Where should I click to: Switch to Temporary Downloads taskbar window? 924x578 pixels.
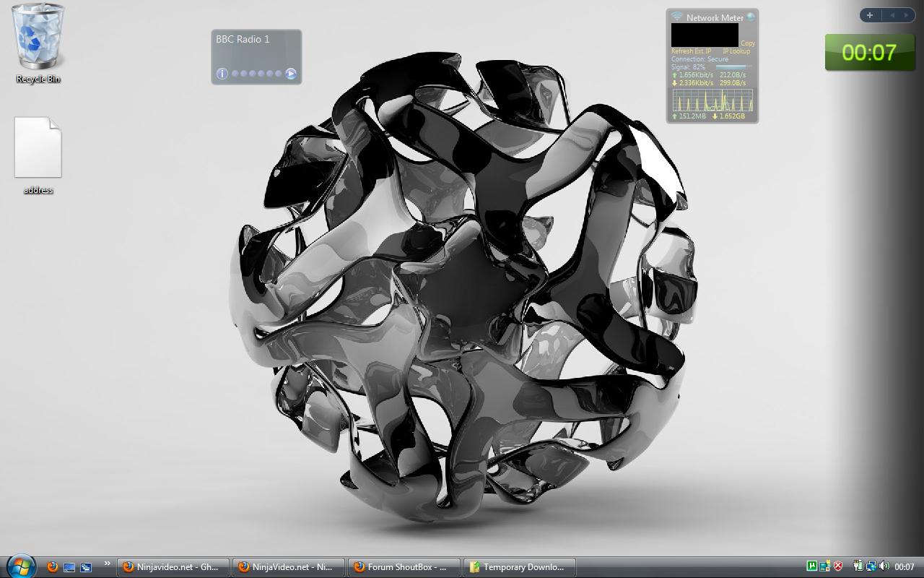click(x=521, y=567)
